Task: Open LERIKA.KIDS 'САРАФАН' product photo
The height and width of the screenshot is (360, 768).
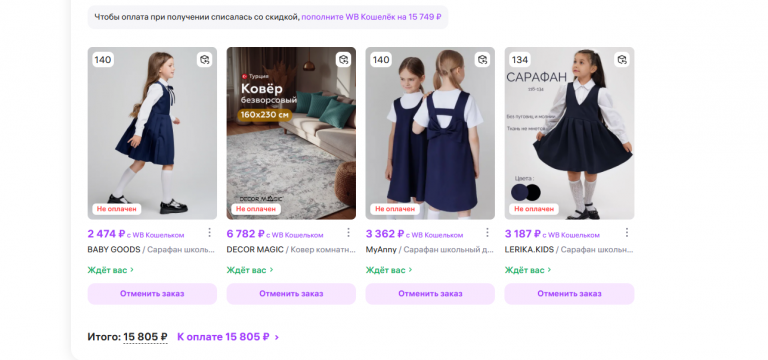Action: tap(569, 133)
